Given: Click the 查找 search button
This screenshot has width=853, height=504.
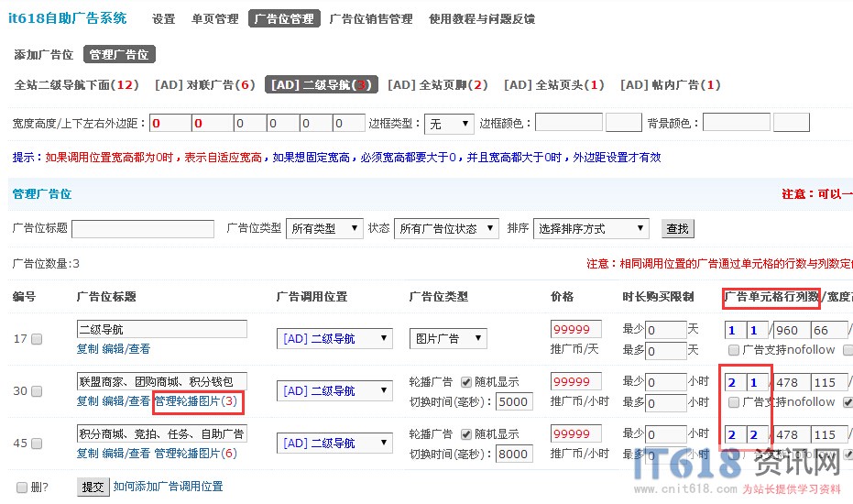Looking at the screenshot, I should pyautogui.click(x=677, y=228).
